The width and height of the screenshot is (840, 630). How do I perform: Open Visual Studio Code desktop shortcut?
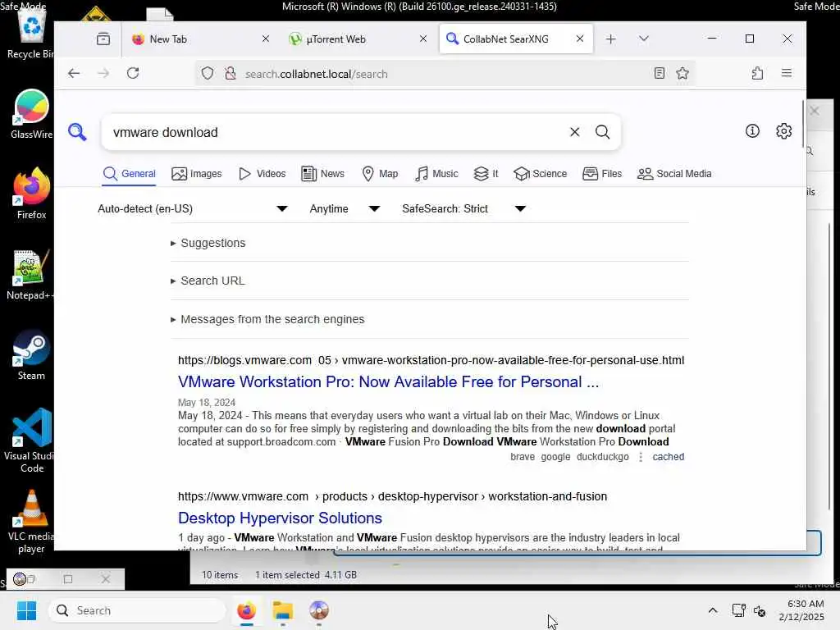31,441
